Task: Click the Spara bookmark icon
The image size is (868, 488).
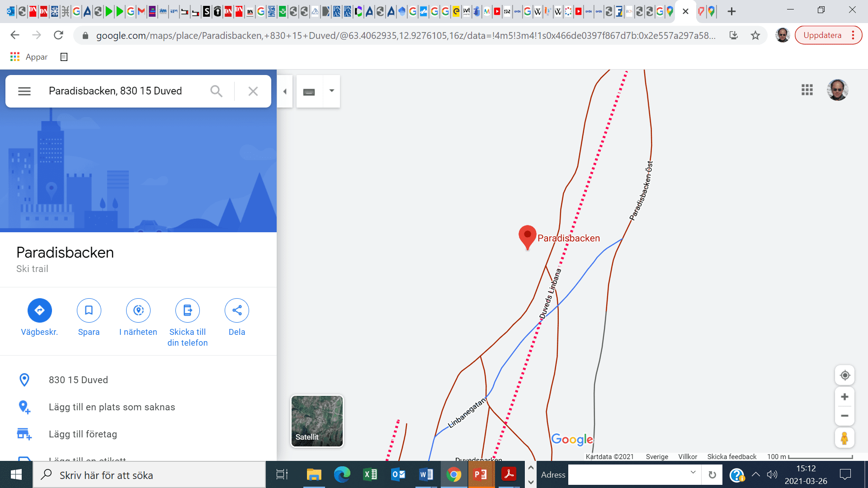Action: point(89,310)
